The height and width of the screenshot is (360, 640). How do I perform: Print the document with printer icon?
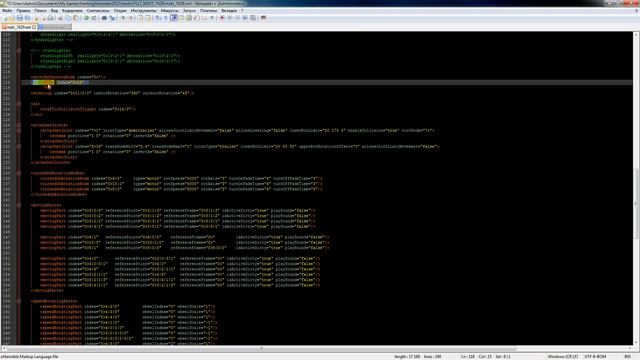51,18
